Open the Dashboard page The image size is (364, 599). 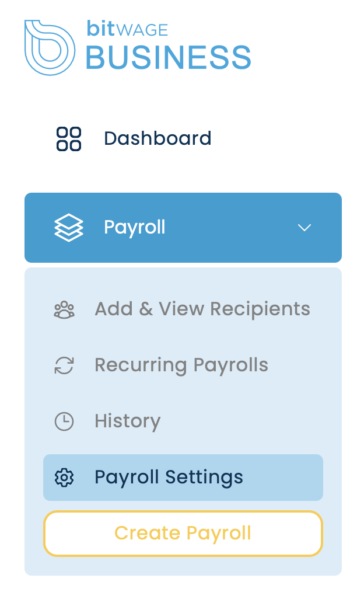157,139
